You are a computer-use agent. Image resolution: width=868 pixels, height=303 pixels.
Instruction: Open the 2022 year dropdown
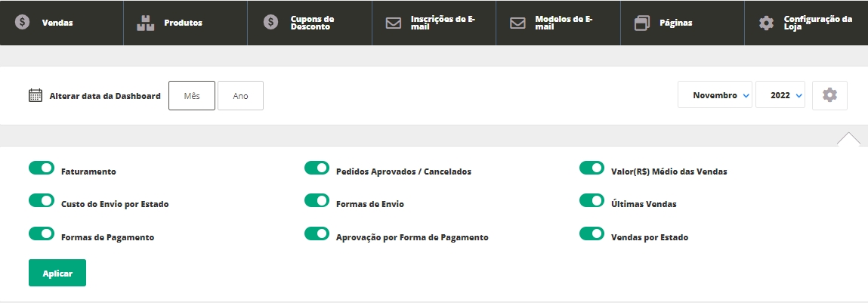click(780, 96)
